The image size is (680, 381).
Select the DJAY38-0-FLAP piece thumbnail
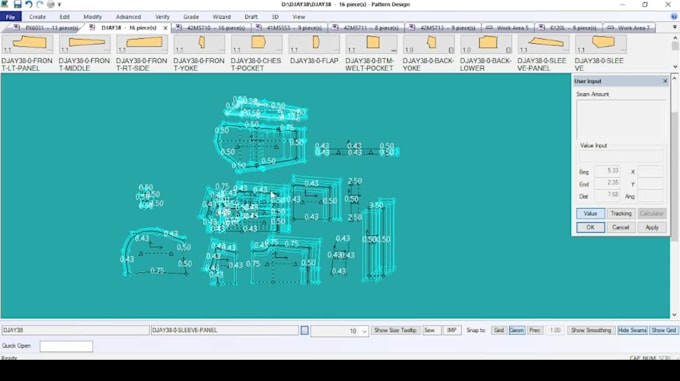[x=314, y=44]
